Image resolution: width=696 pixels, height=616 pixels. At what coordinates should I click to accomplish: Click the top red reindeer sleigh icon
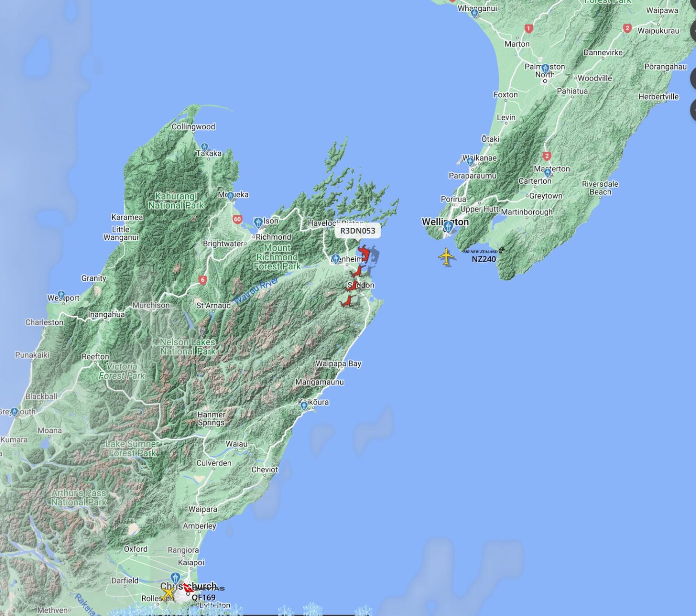363,252
